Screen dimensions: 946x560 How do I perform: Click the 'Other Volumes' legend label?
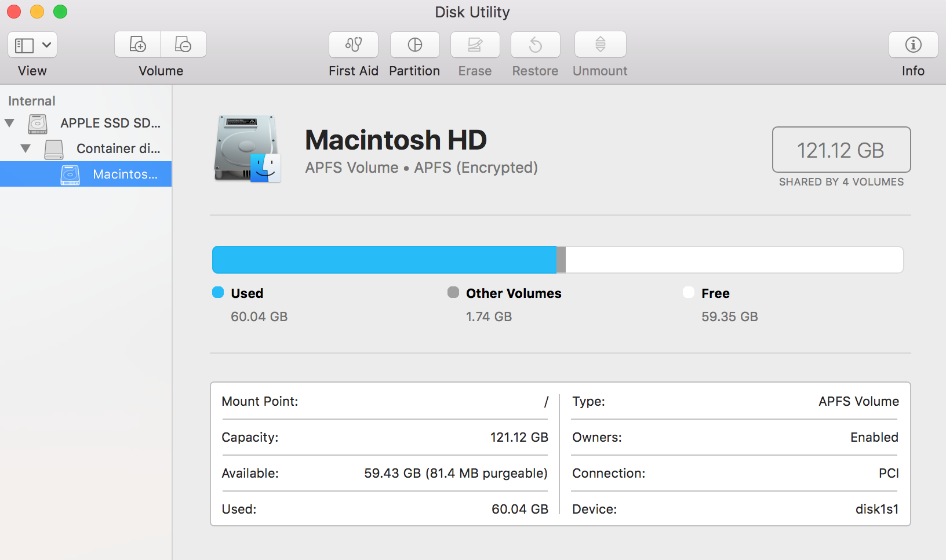pyautogui.click(x=514, y=293)
